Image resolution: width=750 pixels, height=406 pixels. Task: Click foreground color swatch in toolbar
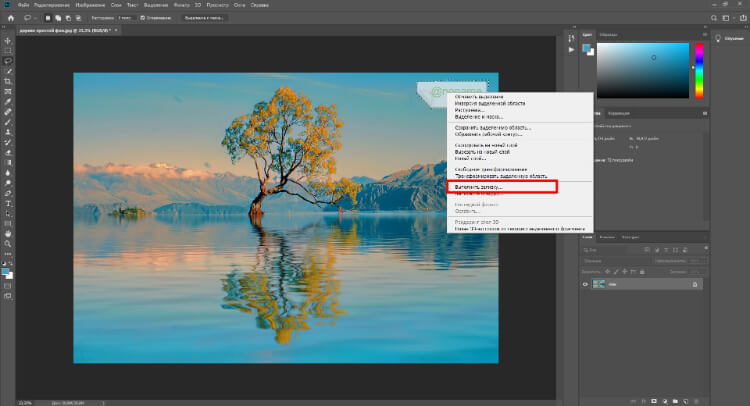click(5, 272)
